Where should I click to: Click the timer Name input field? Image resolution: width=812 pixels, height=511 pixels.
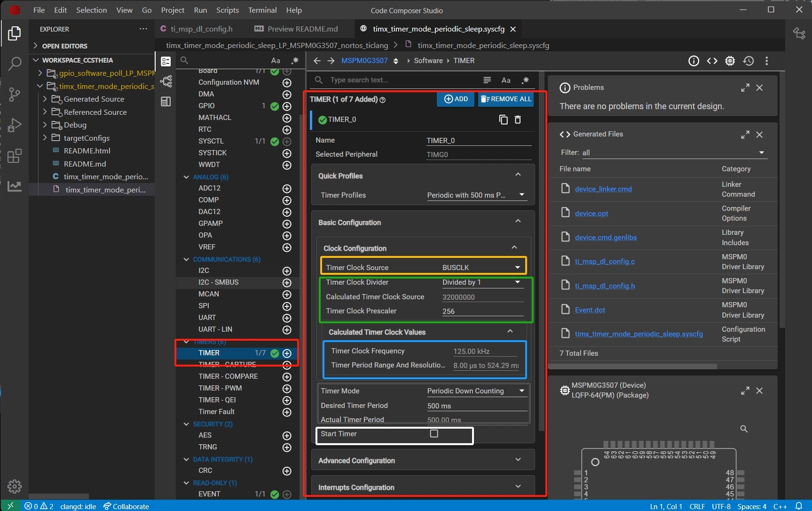[x=479, y=140]
